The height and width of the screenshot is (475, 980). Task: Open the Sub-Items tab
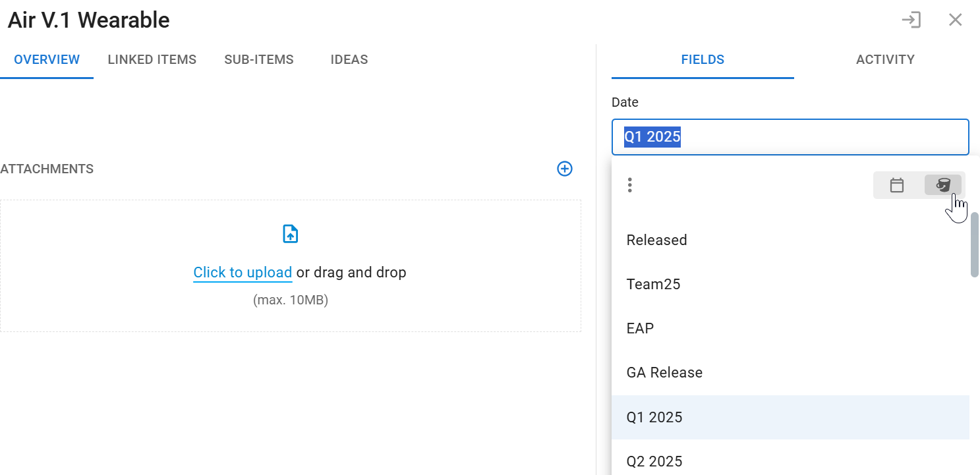(259, 60)
